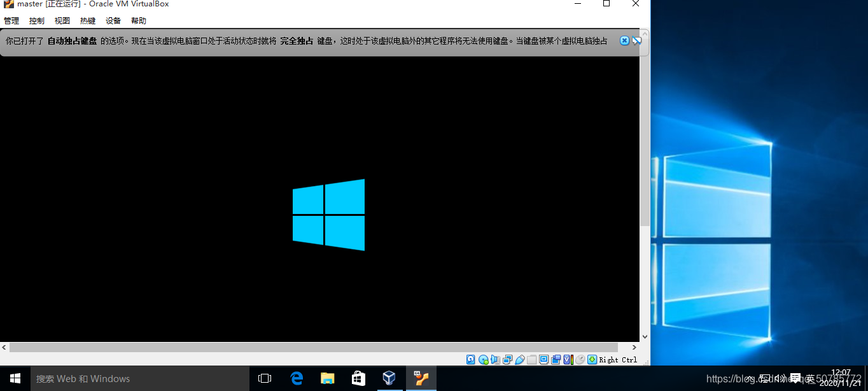Open the 帮助 menu
Image resolution: width=868 pixels, height=391 pixels.
coord(139,21)
